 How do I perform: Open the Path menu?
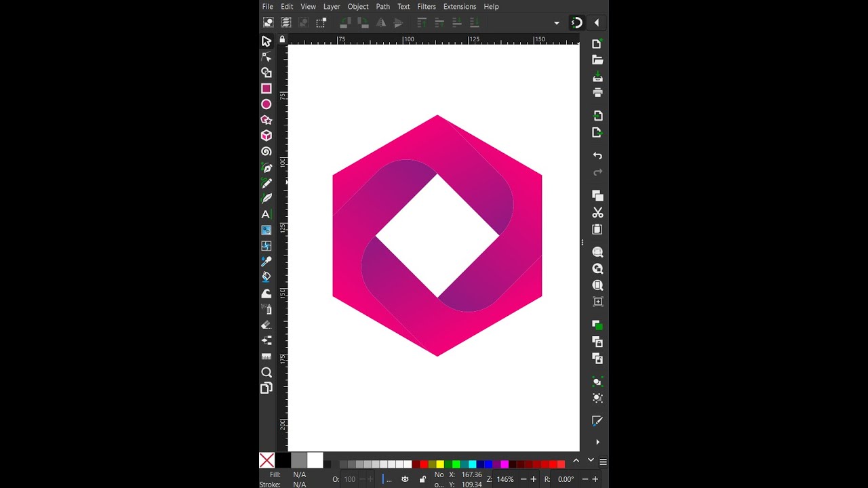pyautogui.click(x=383, y=7)
